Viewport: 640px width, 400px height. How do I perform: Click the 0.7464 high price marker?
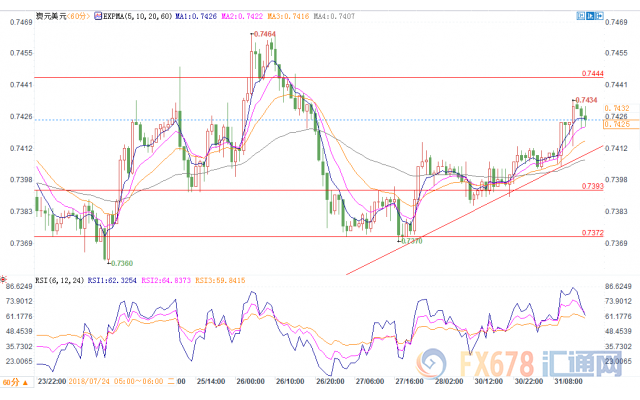pos(265,34)
